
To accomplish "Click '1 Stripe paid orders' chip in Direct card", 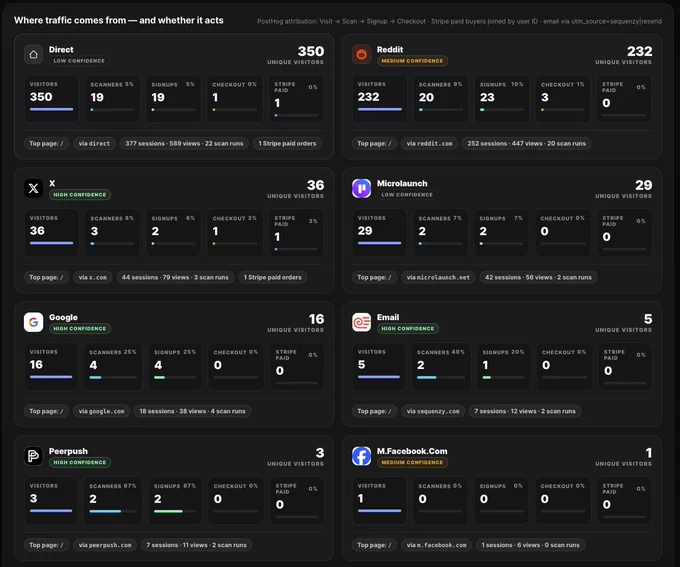I will pyautogui.click(x=287, y=144).
